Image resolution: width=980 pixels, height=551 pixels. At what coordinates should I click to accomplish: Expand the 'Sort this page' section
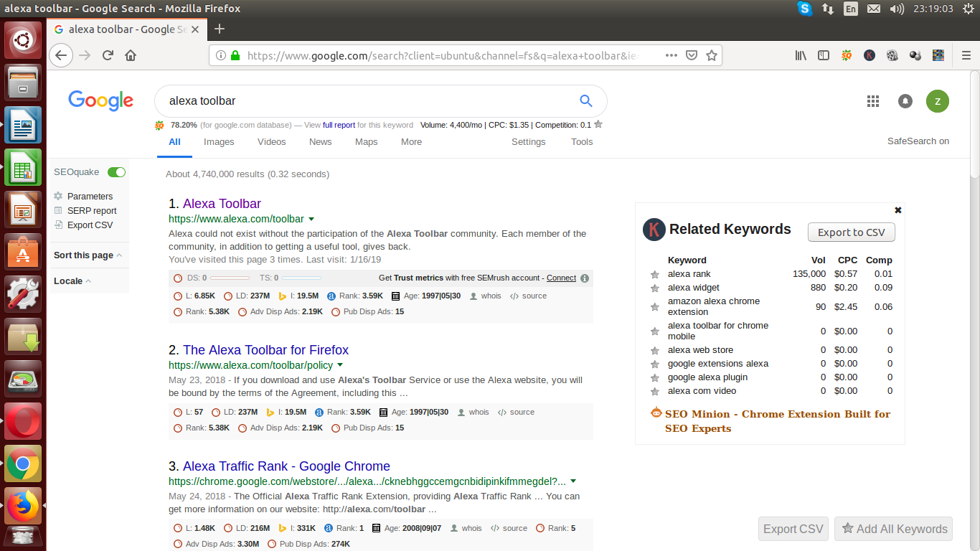(x=88, y=255)
